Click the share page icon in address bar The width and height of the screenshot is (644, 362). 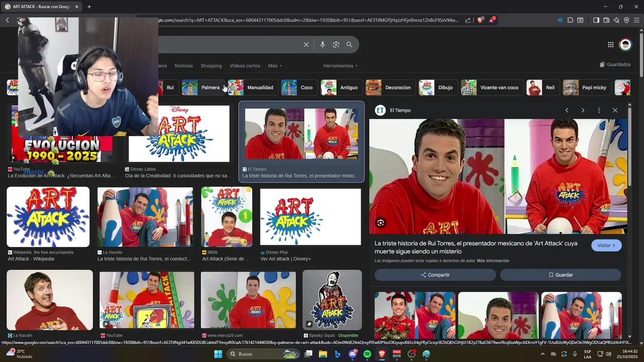(x=468, y=20)
